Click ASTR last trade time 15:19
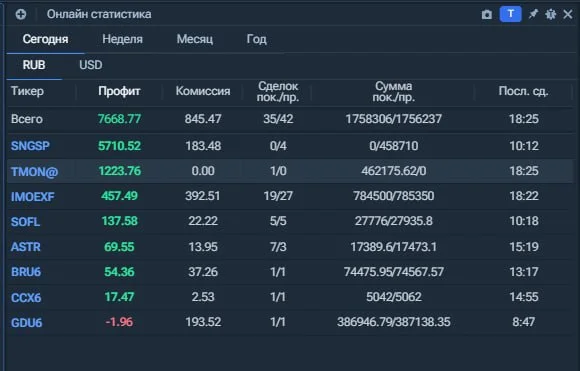This screenshot has height=371, width=580. 524,247
